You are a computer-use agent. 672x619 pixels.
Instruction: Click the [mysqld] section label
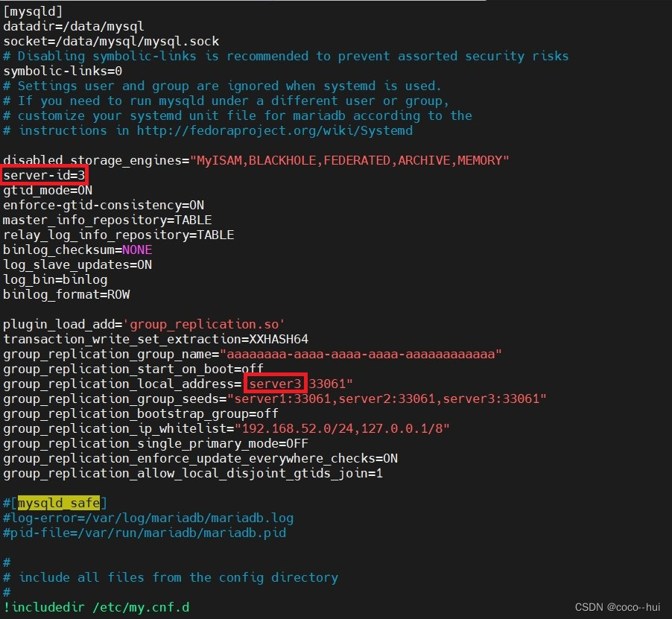tap(33, 11)
